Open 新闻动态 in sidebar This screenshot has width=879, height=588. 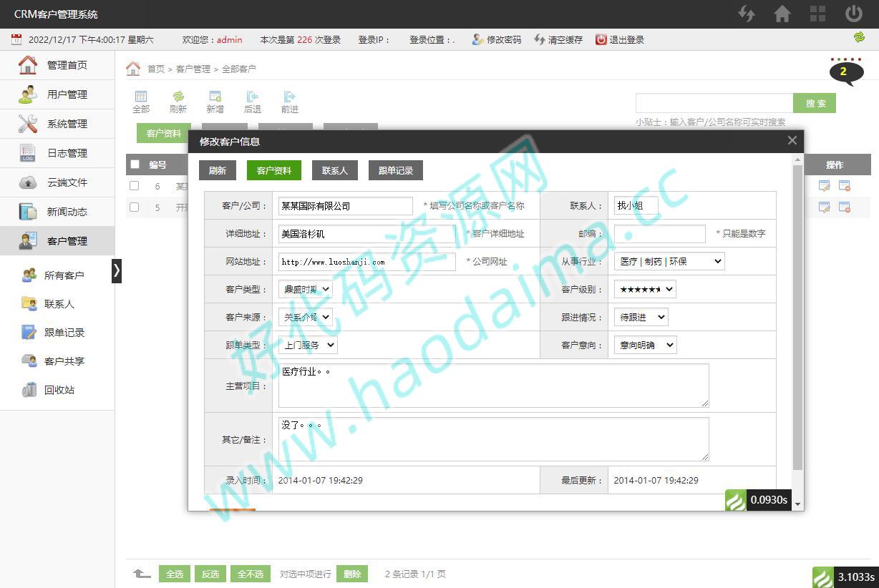click(x=57, y=212)
